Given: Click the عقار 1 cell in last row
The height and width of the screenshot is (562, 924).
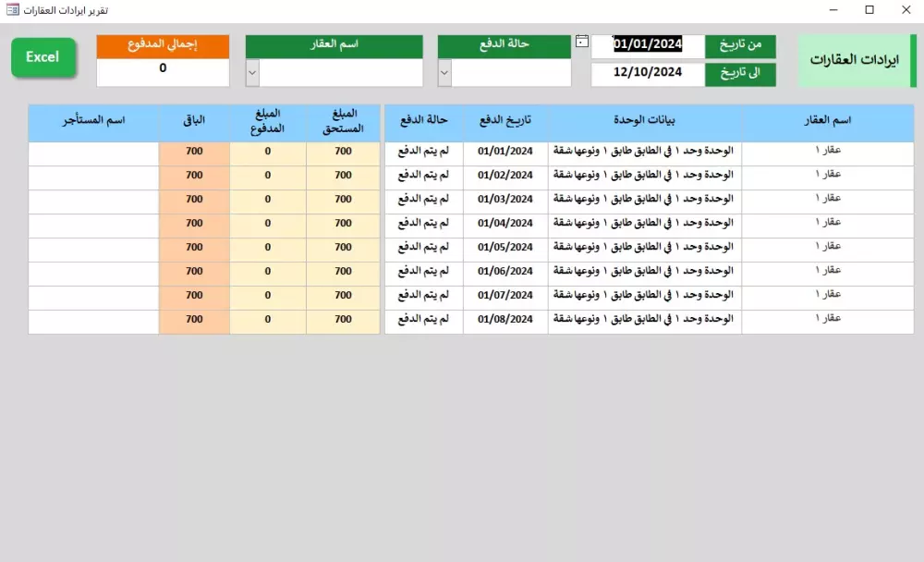Looking at the screenshot, I should click(x=827, y=319).
